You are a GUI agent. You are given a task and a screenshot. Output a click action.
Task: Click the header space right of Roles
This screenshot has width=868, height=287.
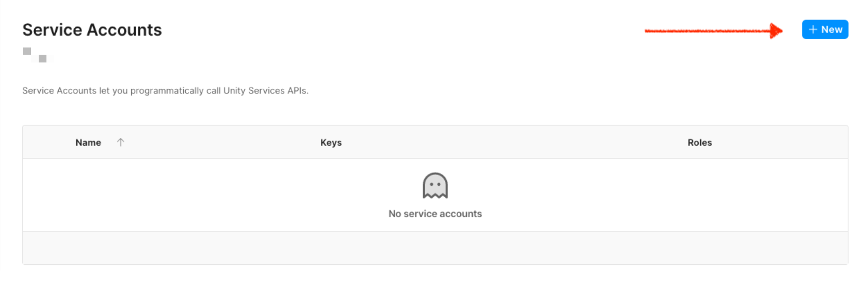pyautogui.click(x=784, y=142)
